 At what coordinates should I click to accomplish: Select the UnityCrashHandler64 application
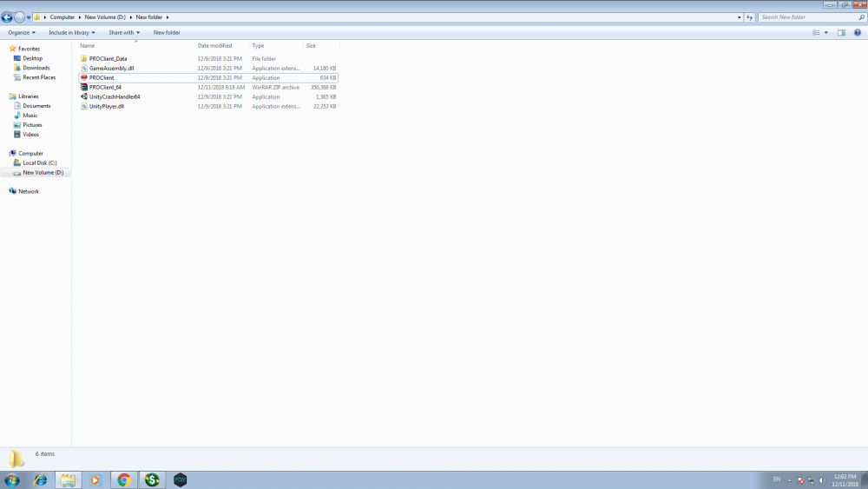[x=114, y=96]
